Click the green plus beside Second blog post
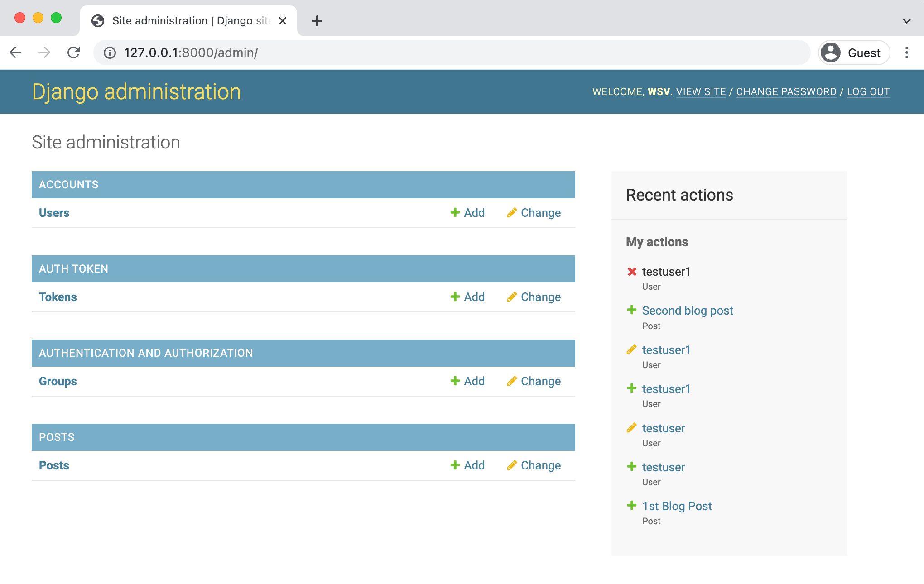Viewport: 924px width, 584px height. (632, 310)
